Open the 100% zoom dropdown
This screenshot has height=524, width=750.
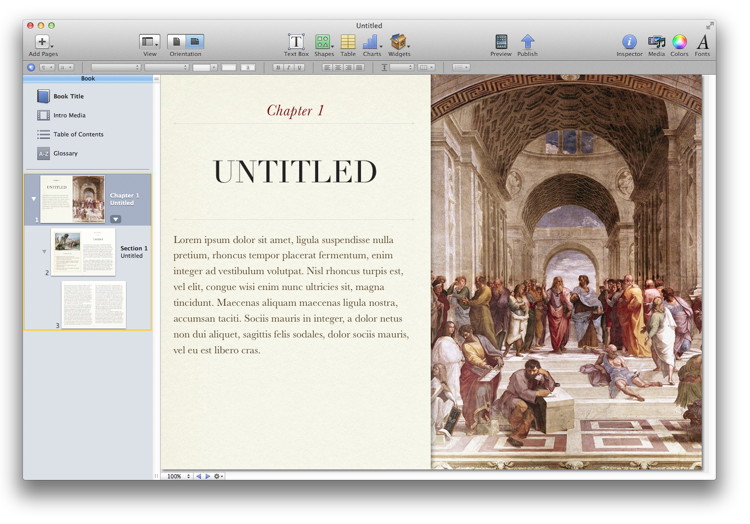pyautogui.click(x=178, y=476)
